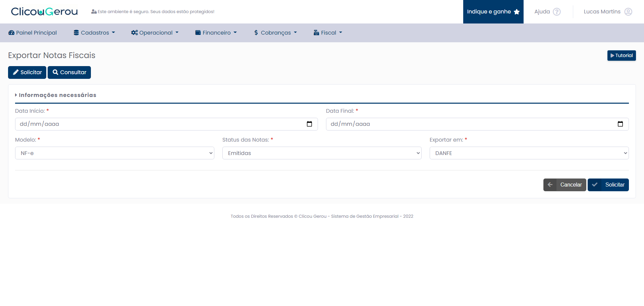Open the Operacional menu

tap(155, 33)
